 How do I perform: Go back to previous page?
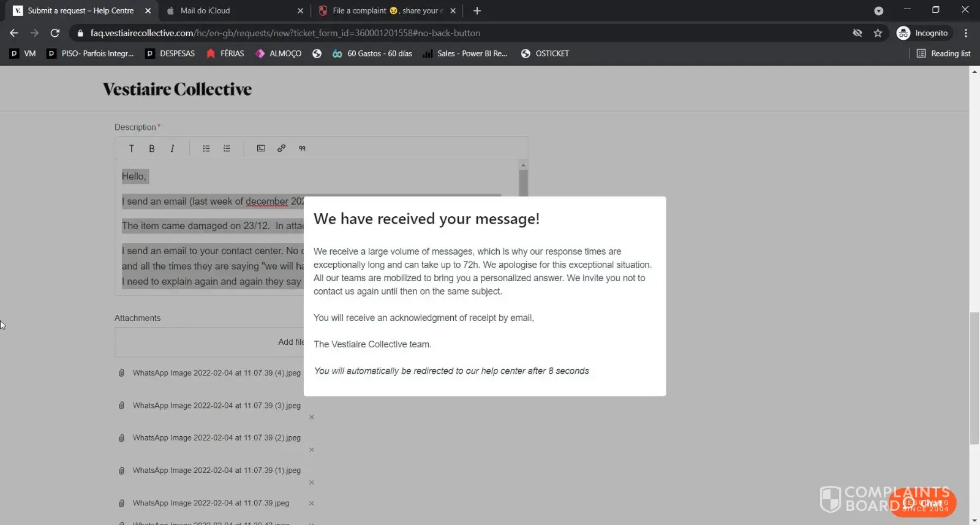point(14,33)
